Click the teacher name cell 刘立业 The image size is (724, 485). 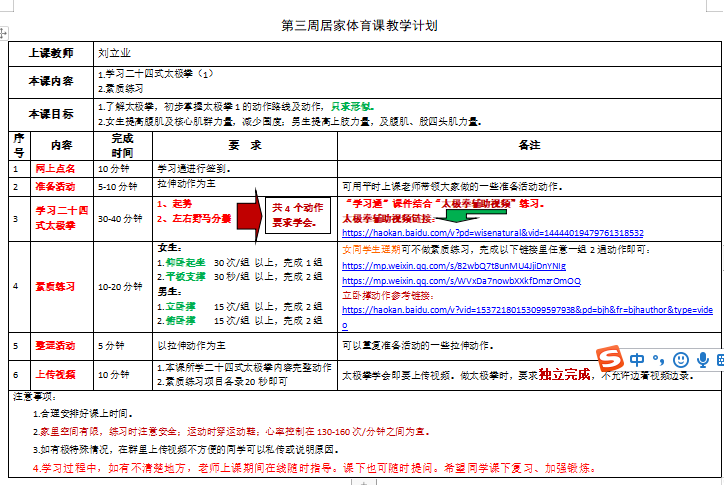click(x=113, y=52)
